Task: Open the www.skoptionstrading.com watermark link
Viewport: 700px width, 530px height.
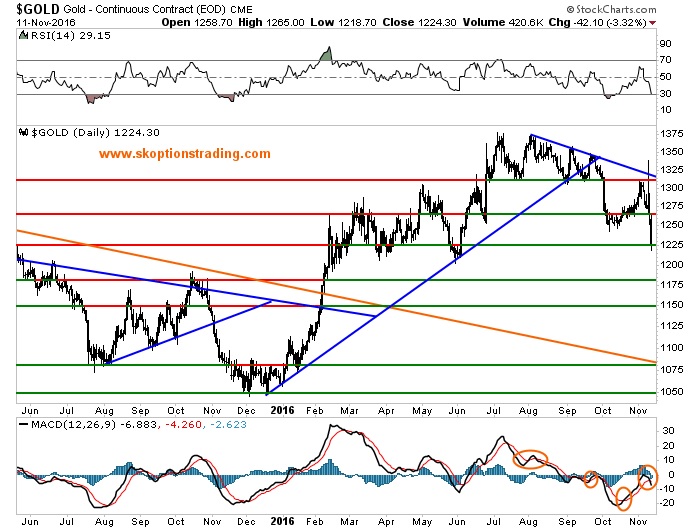Action: (x=185, y=154)
